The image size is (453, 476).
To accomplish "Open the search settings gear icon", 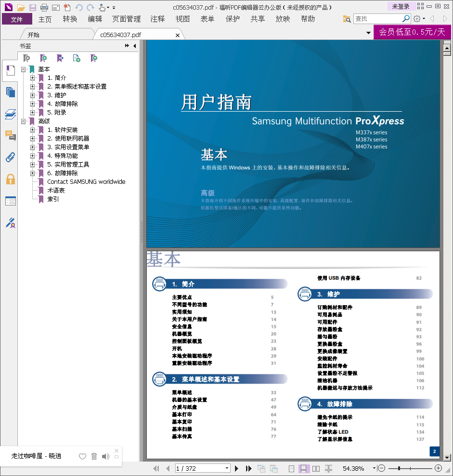I will click(417, 19).
